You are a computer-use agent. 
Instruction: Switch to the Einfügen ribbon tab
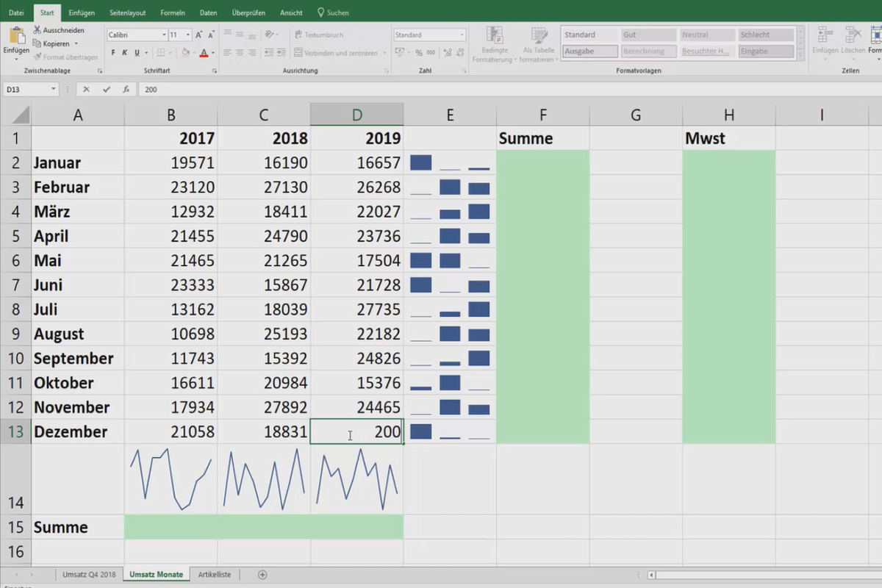coord(81,12)
